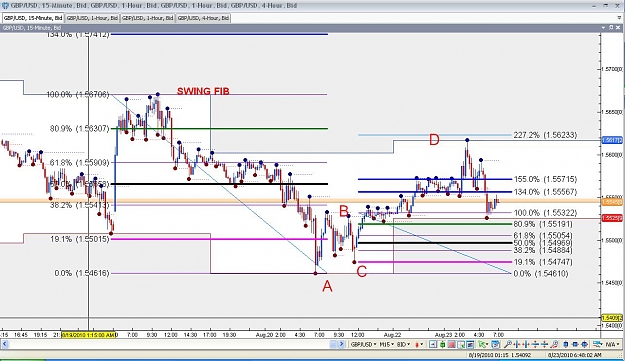Click the chart shift icon after candle dropdown
This screenshot has height=361, width=625.
coord(433,344)
